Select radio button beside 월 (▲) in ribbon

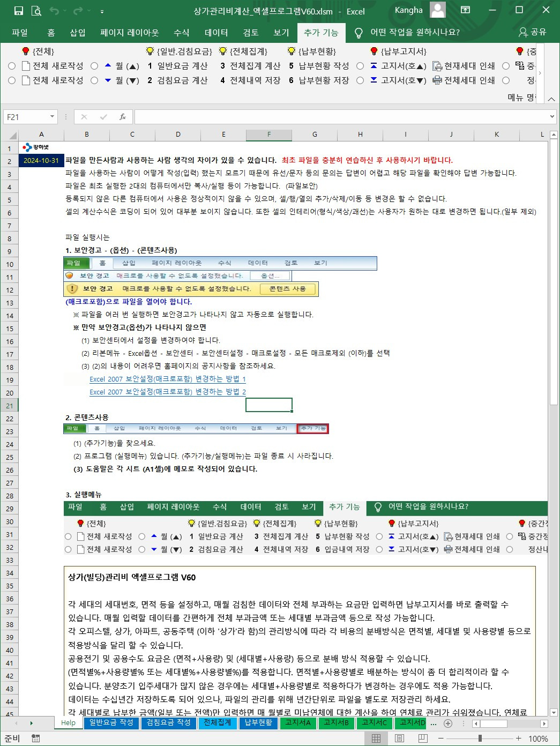pyautogui.click(x=94, y=66)
